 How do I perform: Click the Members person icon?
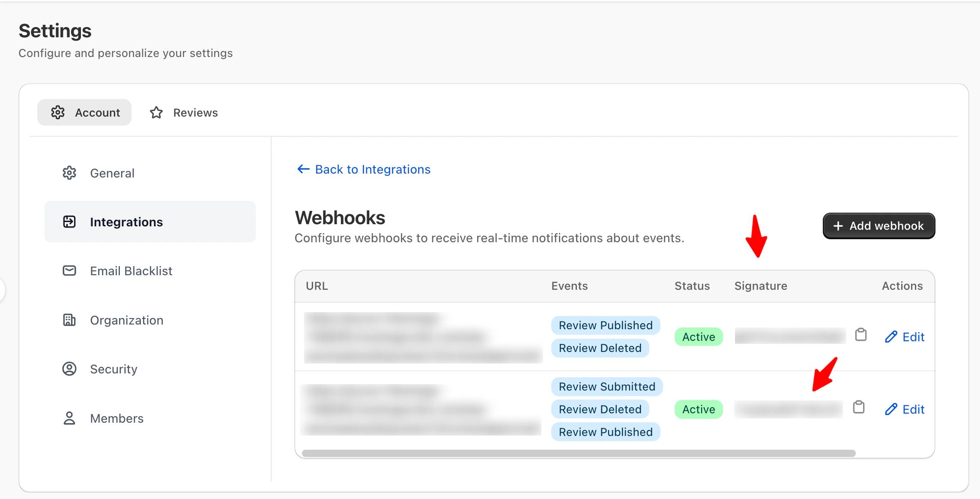tap(69, 418)
